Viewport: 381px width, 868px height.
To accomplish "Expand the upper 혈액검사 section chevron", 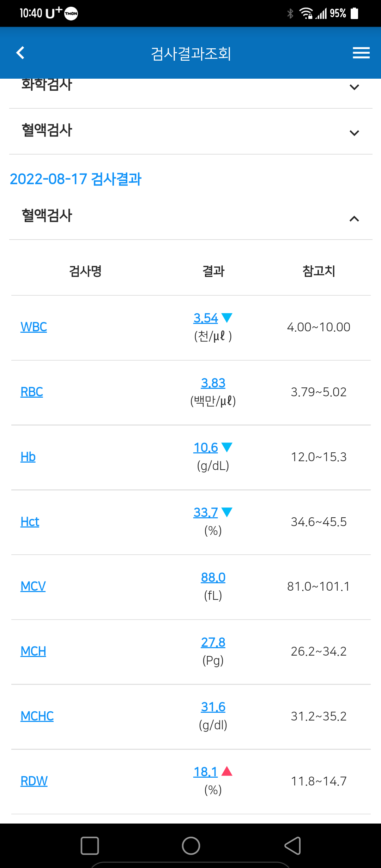I will coord(354,133).
